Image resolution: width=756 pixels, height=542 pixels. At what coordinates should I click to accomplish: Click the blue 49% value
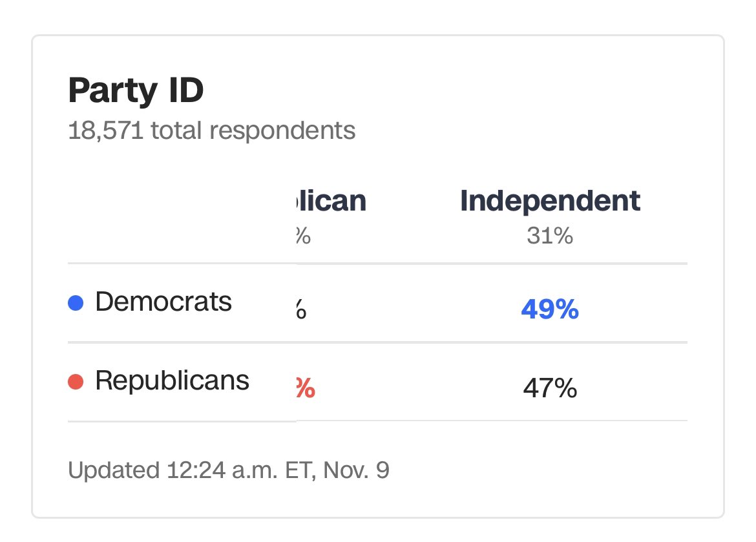pyautogui.click(x=550, y=309)
